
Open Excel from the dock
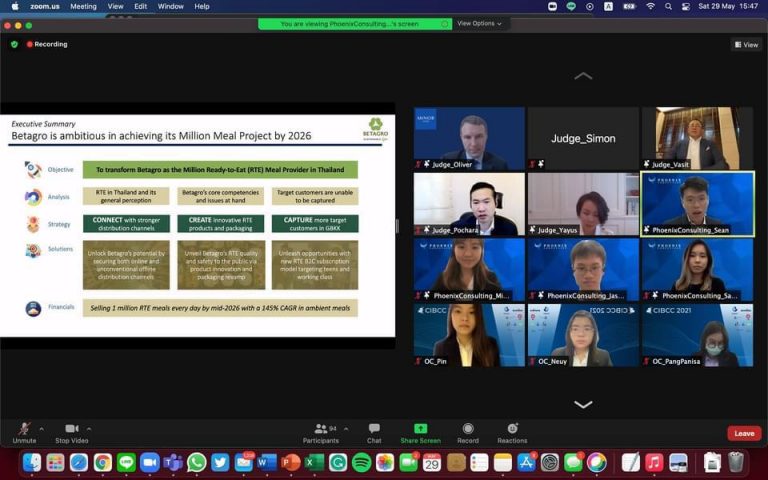(x=314, y=462)
